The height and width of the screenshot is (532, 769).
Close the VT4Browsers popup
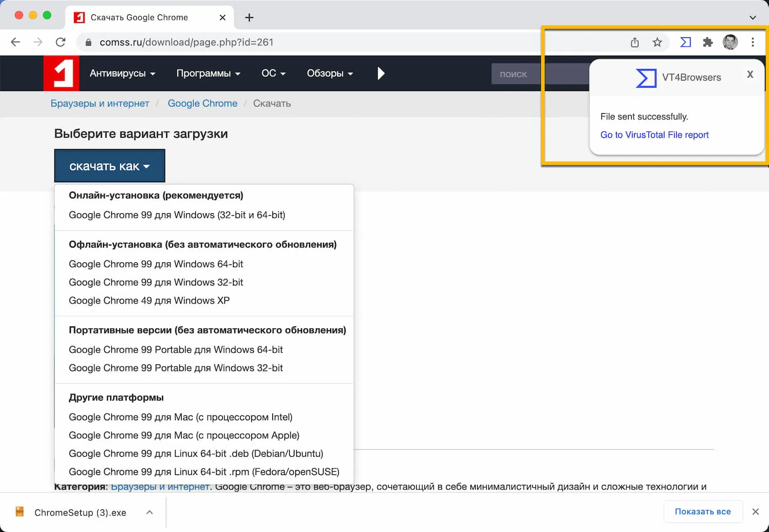(x=750, y=75)
